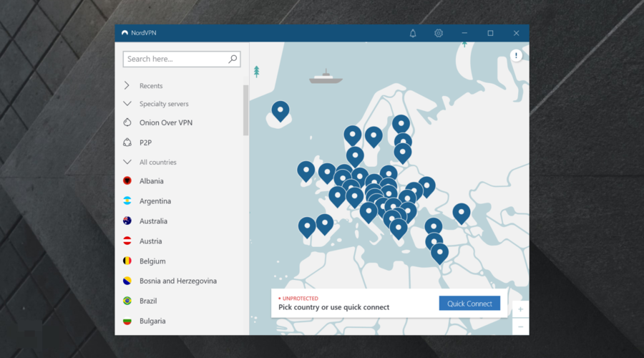
Task: Select the Brazil flag icon
Action: [127, 301]
